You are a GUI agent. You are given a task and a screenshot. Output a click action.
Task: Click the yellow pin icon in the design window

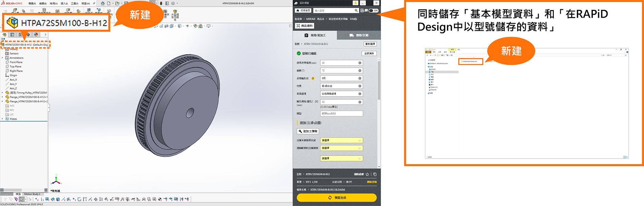click(355, 3)
